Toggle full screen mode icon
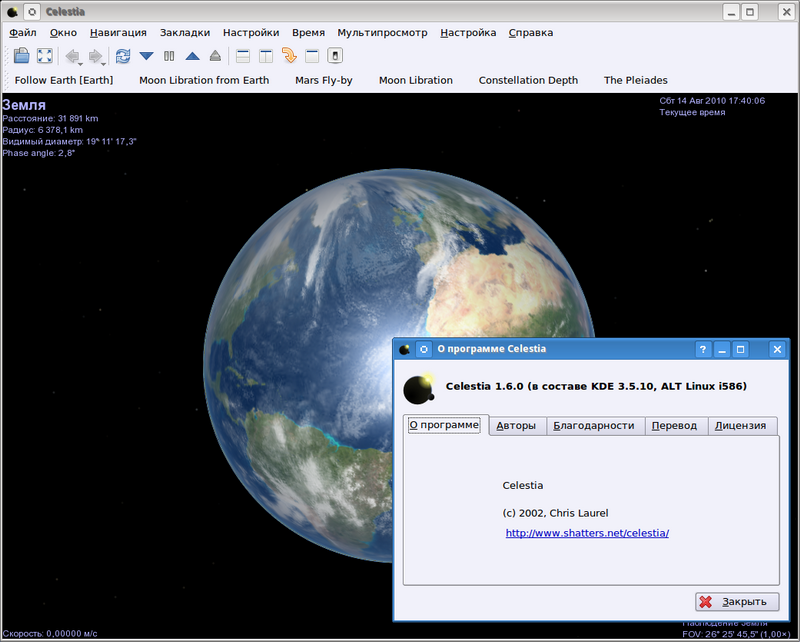The height and width of the screenshot is (642, 800). point(45,55)
